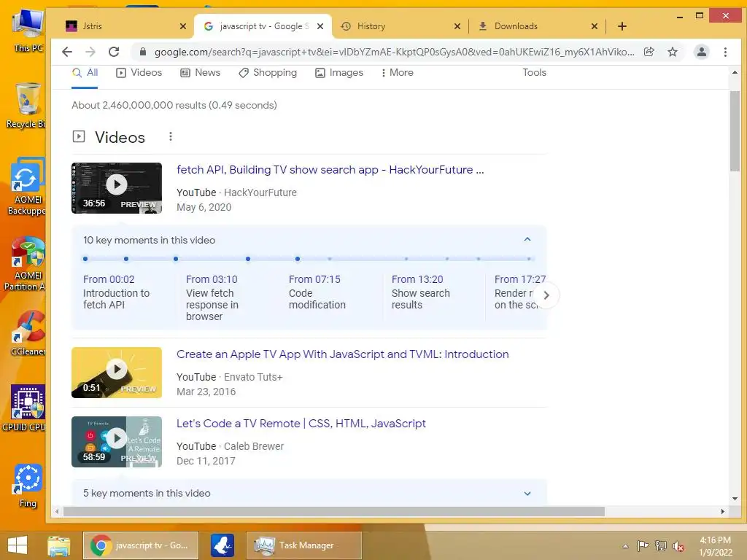The image size is (747, 560).
Task: Switch to News search results
Action: click(200, 73)
